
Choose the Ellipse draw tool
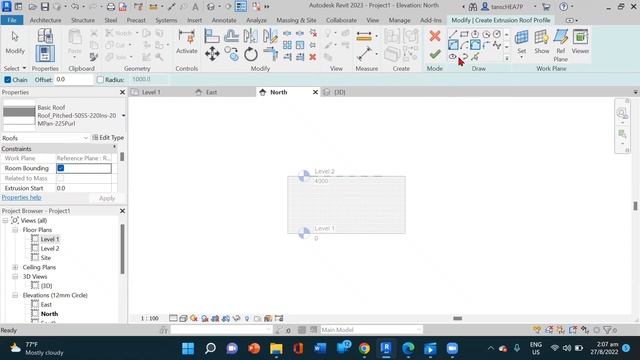point(453,57)
